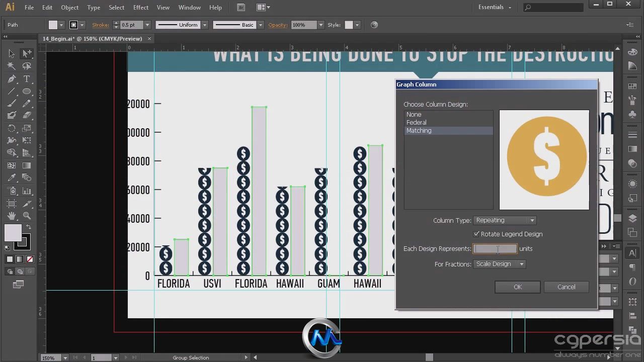644x362 pixels.
Task: Uncheck Rotate Legend Design checkbox
Action: (x=476, y=234)
